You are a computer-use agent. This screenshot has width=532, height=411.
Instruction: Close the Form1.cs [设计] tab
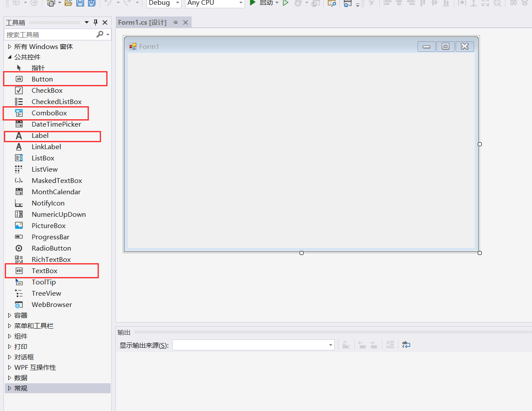click(x=186, y=23)
